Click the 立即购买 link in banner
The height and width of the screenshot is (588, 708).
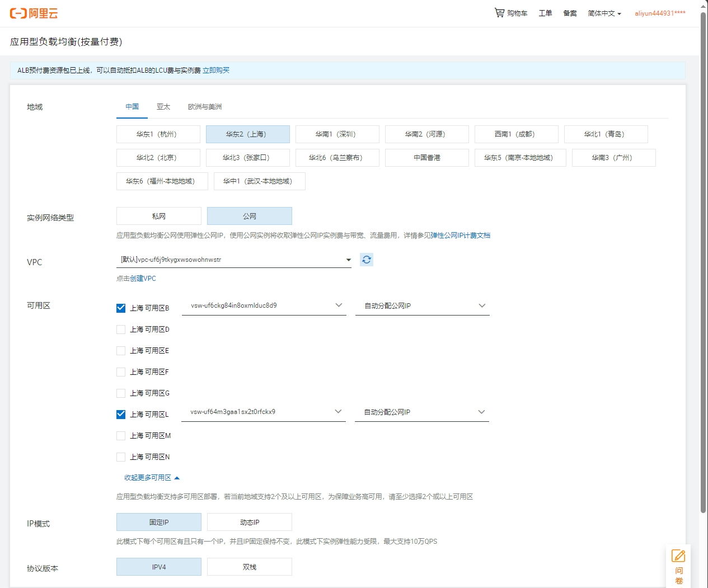tap(216, 70)
